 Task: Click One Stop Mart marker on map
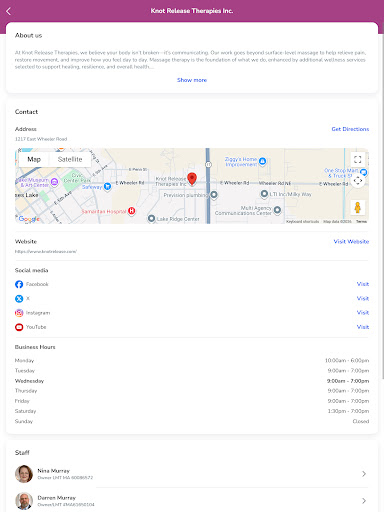[363, 172]
